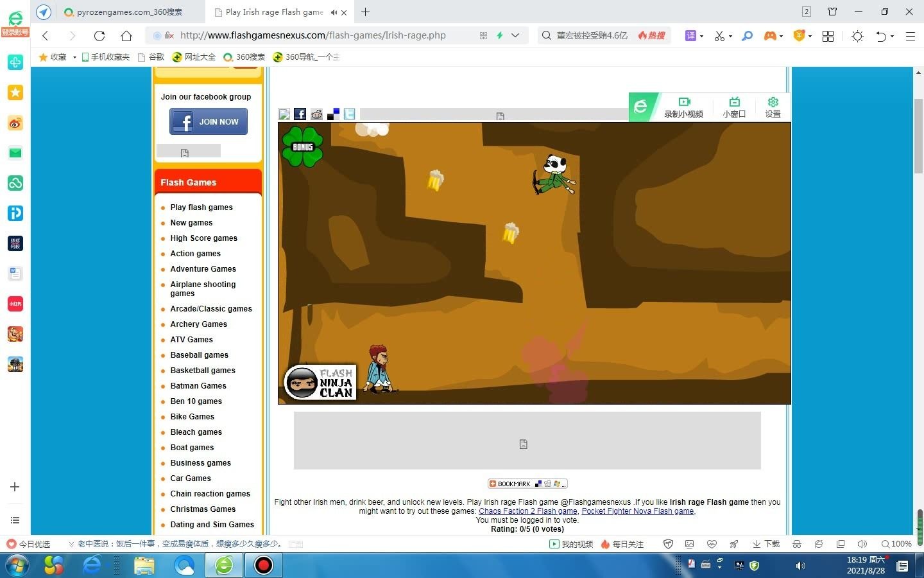Image resolution: width=924 pixels, height=578 pixels.
Task: Click the JOIN NOW facebook button
Action: [209, 121]
